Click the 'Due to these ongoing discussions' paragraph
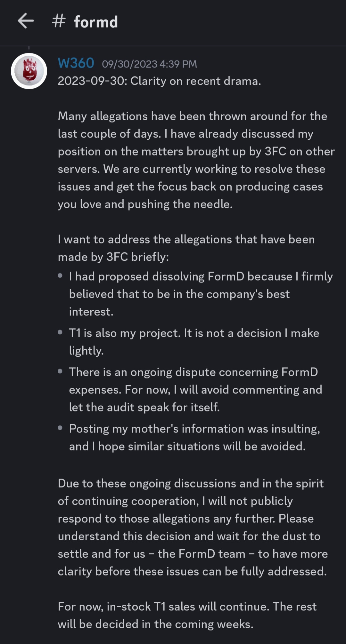 [192, 527]
